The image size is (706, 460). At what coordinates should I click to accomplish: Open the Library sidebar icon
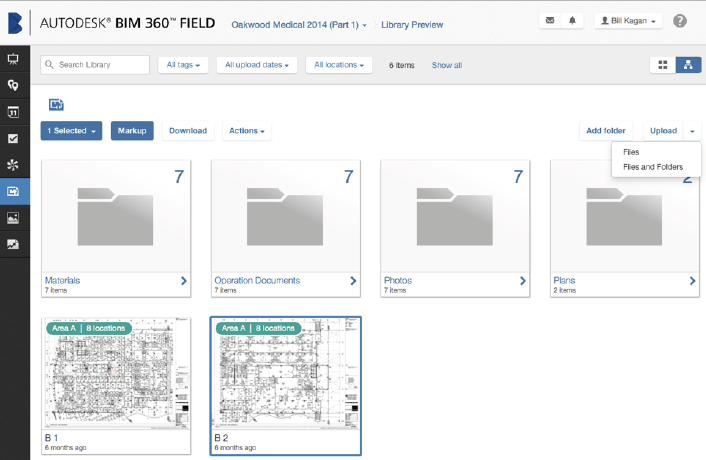[13, 191]
